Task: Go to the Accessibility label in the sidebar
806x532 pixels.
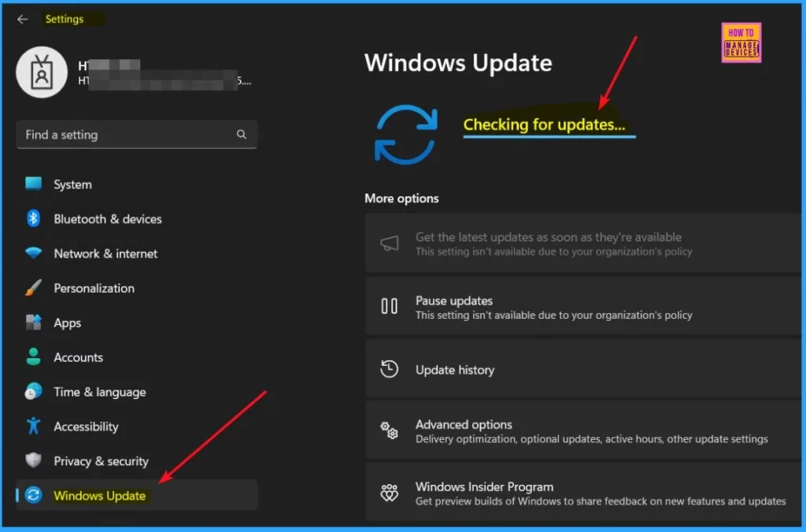Action: tap(87, 427)
